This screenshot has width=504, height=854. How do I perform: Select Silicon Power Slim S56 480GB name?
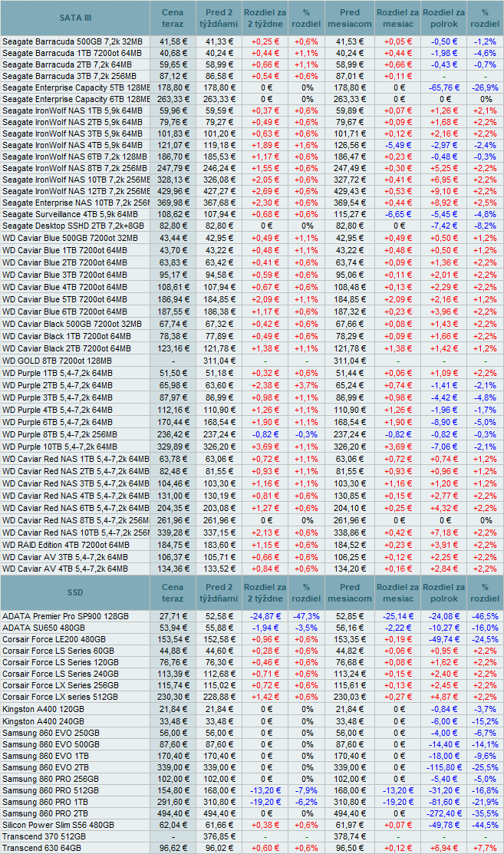[58, 825]
